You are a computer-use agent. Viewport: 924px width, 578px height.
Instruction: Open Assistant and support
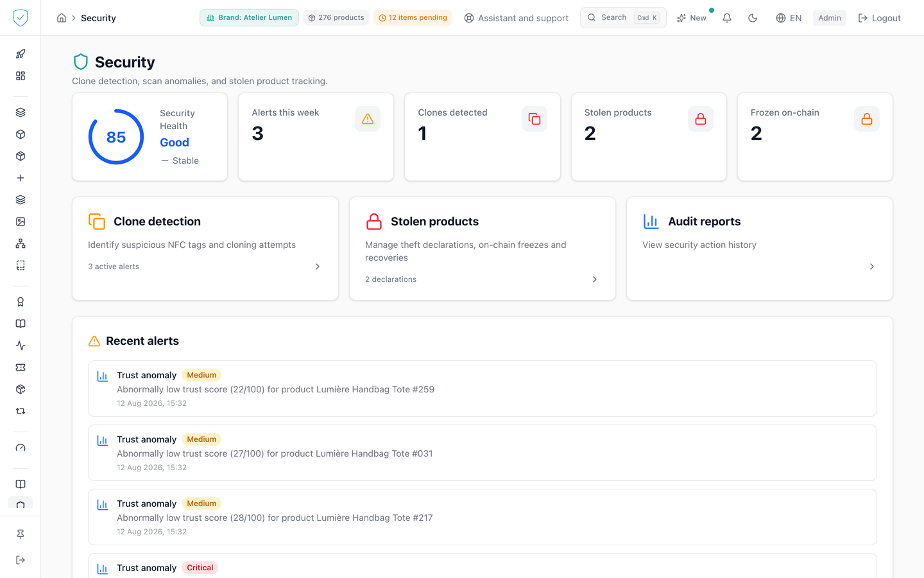516,18
